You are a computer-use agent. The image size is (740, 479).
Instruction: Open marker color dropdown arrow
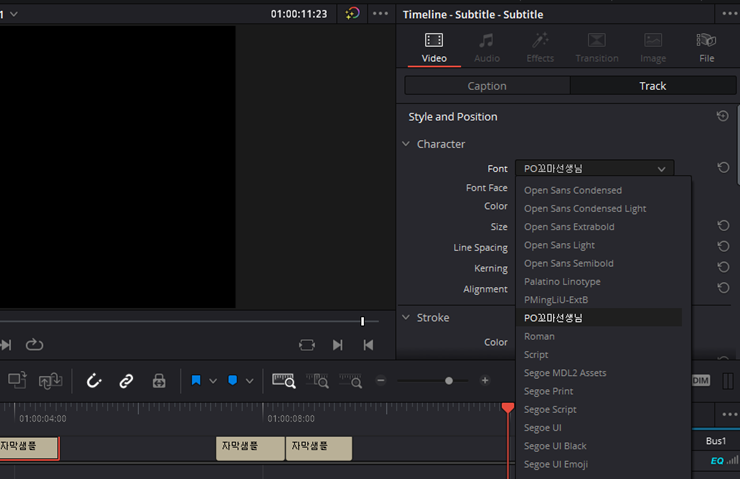(x=250, y=381)
